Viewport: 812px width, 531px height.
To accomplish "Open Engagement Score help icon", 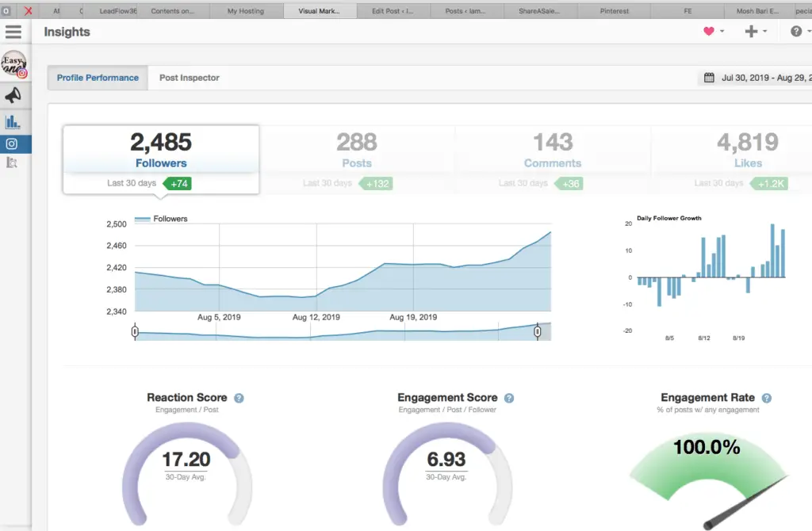I will click(509, 398).
